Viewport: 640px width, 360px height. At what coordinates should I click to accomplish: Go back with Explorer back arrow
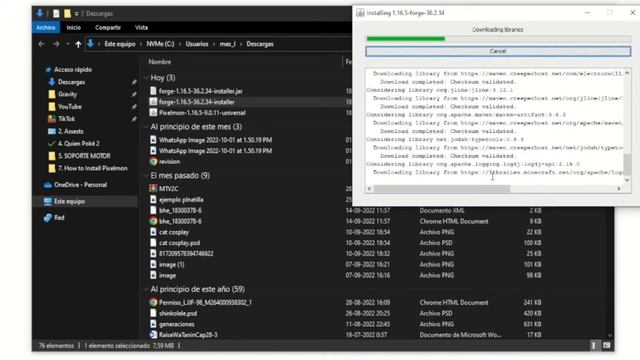click(41, 44)
